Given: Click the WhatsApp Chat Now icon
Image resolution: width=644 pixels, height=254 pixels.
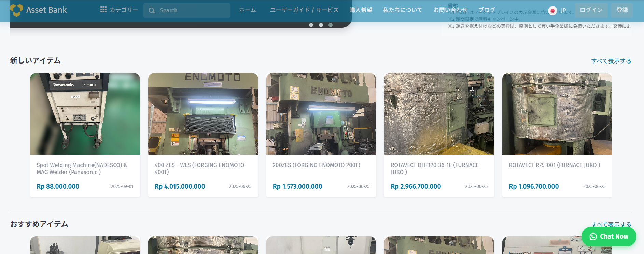Looking at the screenshot, I should (593, 237).
